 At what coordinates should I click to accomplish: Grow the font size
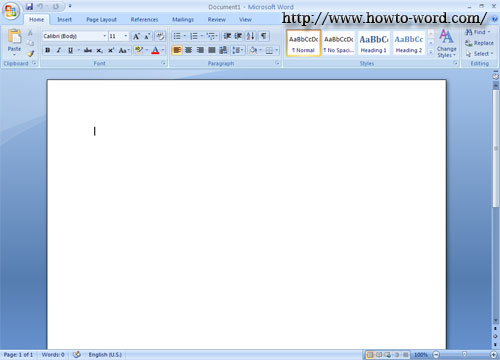pyautogui.click(x=136, y=36)
